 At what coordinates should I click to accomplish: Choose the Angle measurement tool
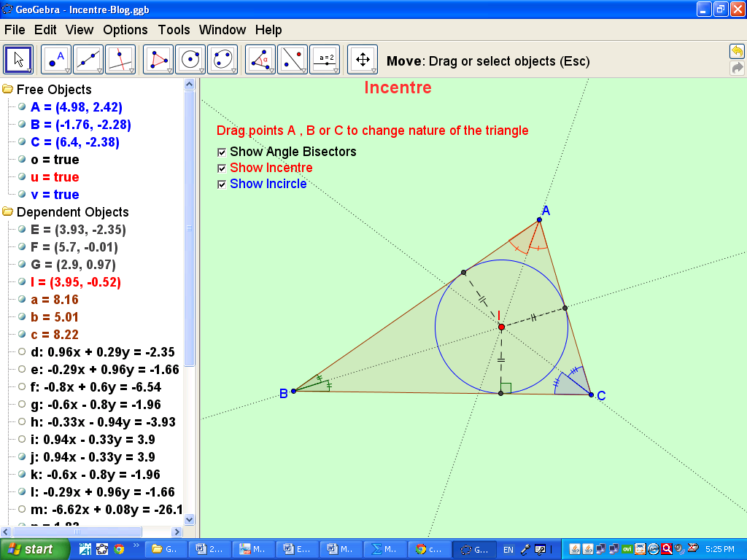point(260,59)
